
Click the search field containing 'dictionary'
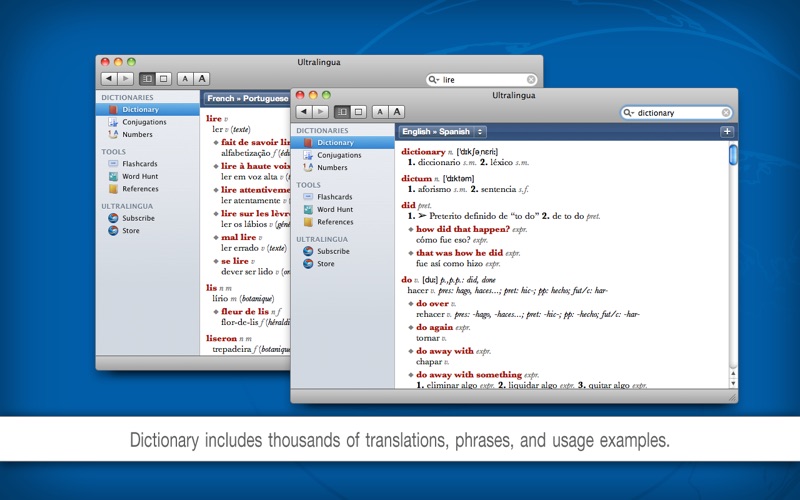pos(676,113)
